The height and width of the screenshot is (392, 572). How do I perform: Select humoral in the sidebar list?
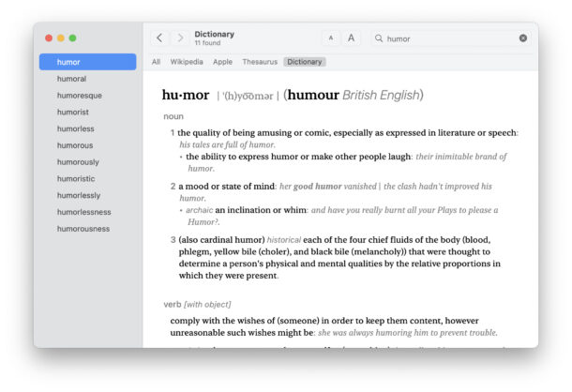pos(71,79)
